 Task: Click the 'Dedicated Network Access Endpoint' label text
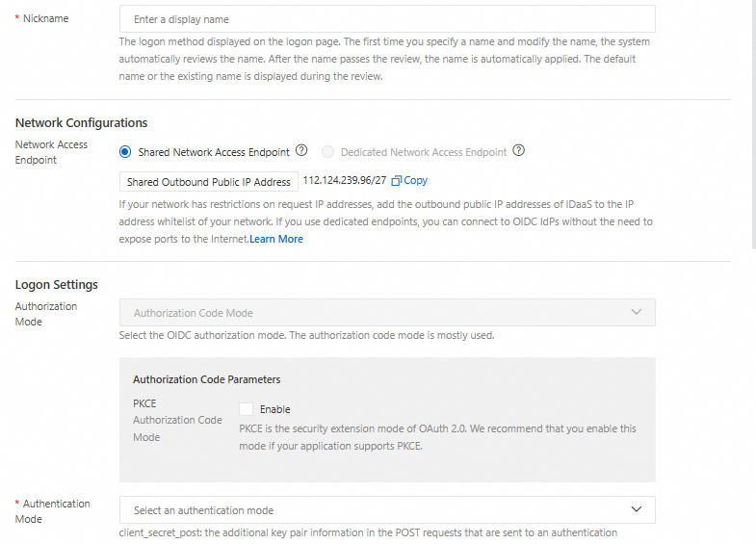point(424,152)
